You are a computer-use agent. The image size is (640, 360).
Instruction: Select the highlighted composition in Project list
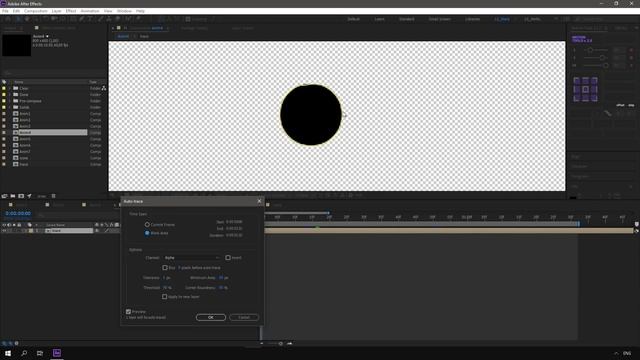53,132
